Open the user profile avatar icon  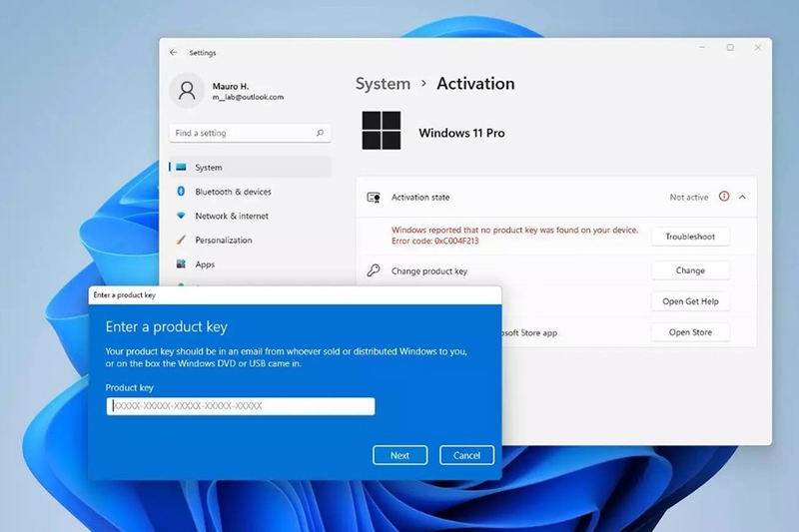click(187, 91)
